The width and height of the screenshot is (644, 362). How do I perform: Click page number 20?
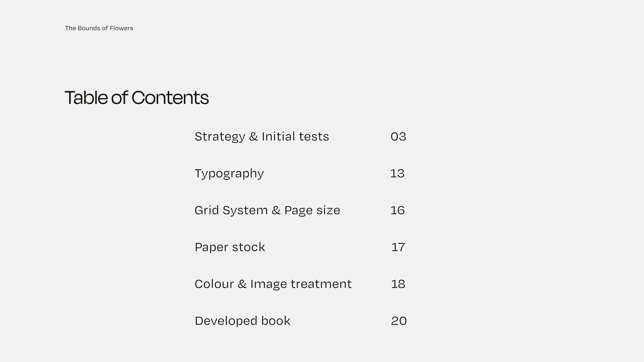pos(399,321)
